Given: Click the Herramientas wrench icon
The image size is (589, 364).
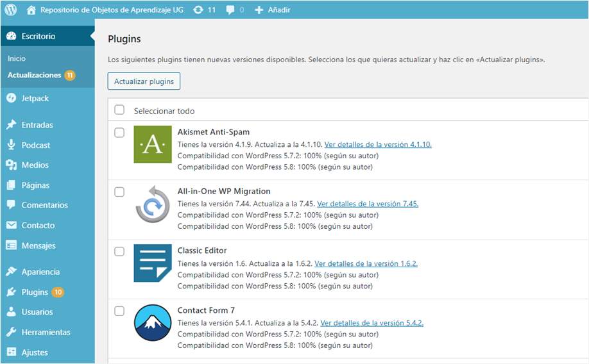Looking at the screenshot, I should tap(12, 332).
